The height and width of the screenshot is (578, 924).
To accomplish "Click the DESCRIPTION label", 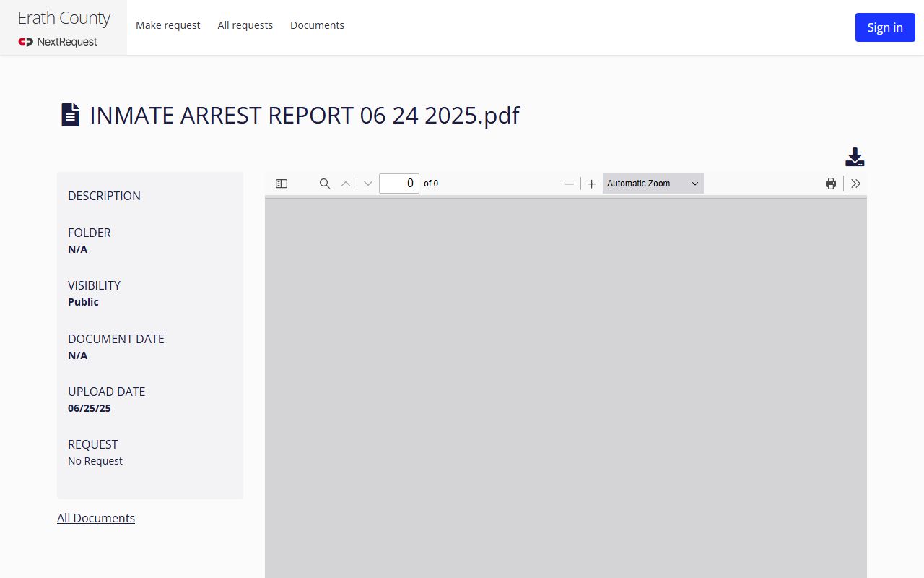I will click(104, 196).
